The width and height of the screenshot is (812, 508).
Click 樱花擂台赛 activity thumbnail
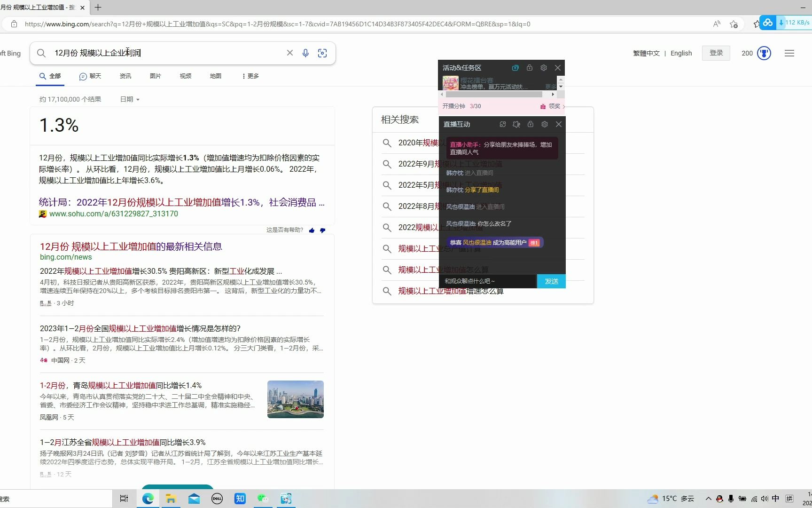[450, 83]
